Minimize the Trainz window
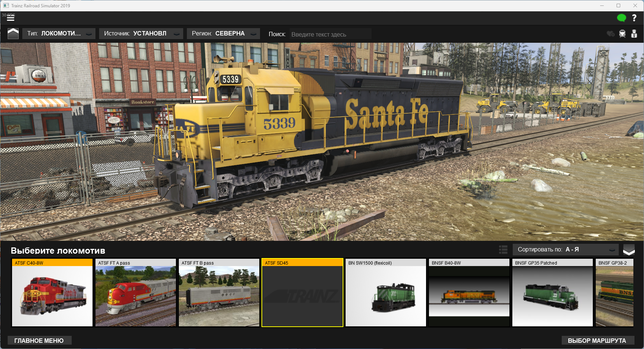Screen dimensions: 644x349 tap(602, 5)
